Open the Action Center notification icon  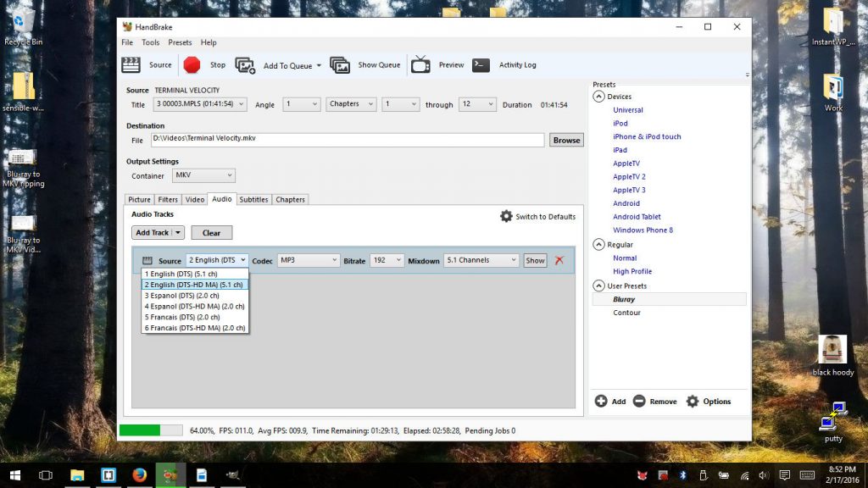click(784, 475)
